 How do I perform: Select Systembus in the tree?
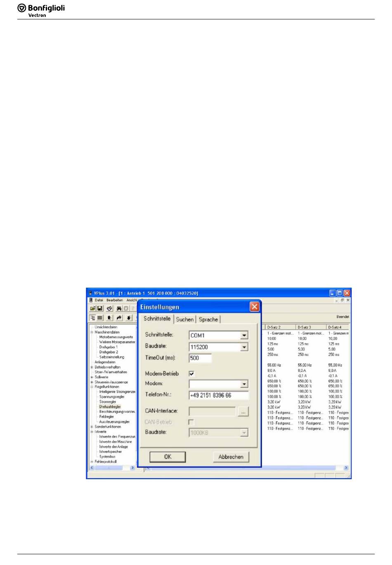click(x=107, y=456)
